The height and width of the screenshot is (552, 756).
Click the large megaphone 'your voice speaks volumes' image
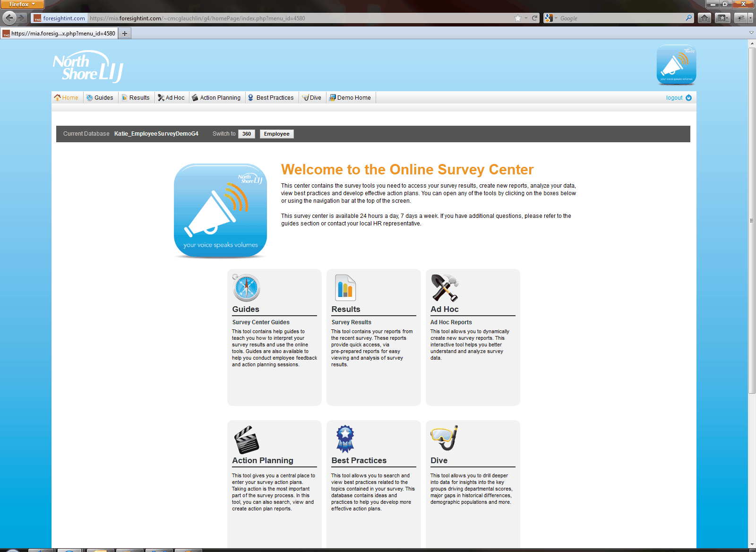221,211
